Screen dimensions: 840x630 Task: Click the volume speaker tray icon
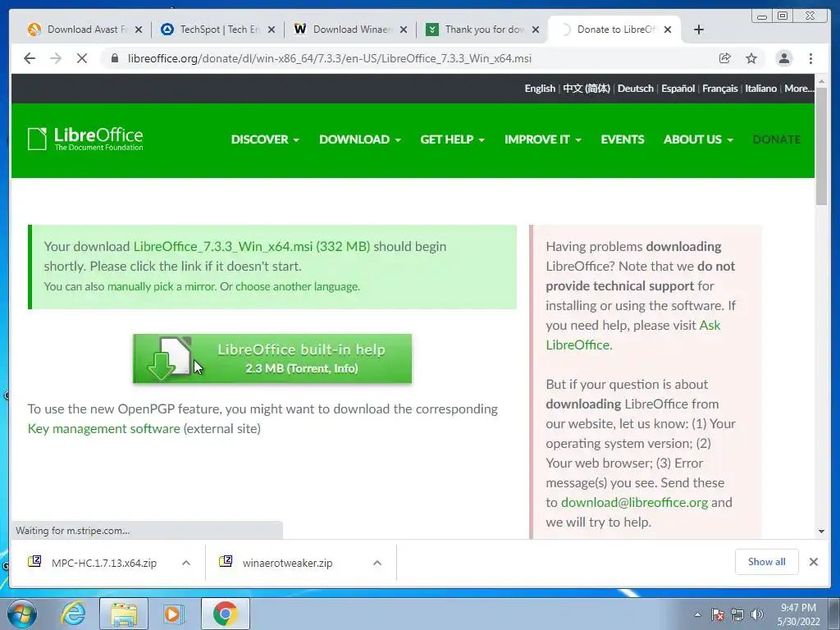tap(757, 614)
